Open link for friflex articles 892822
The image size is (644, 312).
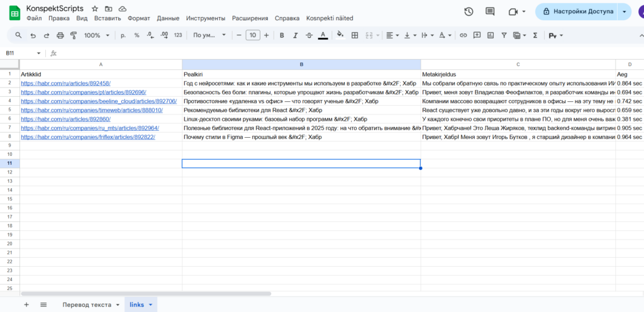(88, 137)
